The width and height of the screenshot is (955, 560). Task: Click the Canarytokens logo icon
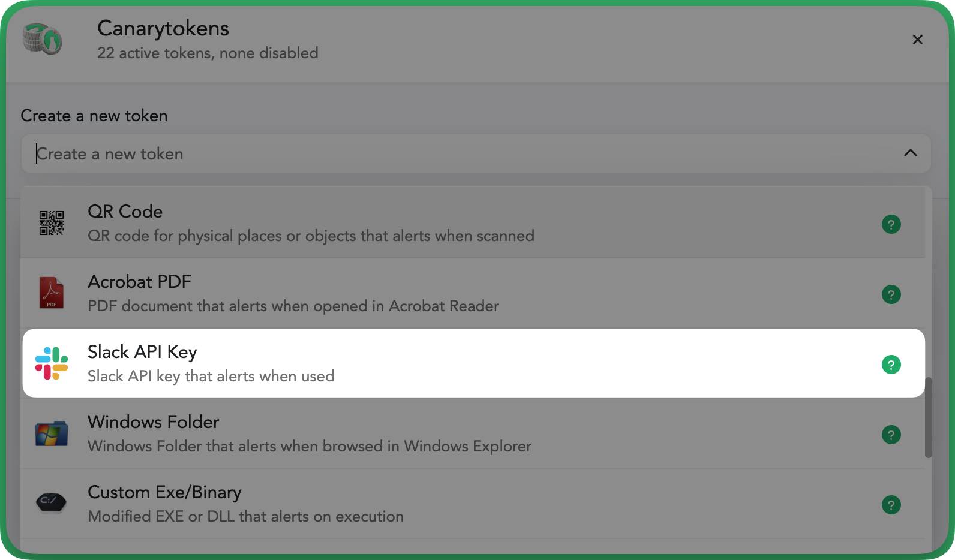pos(42,39)
